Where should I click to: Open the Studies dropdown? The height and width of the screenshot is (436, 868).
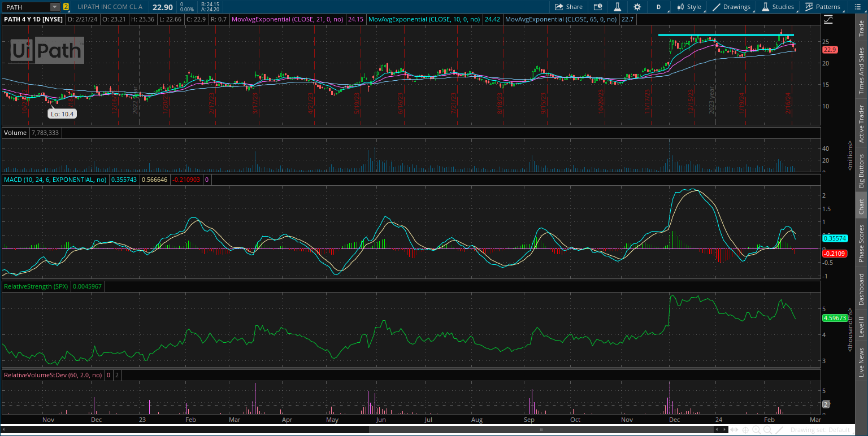[x=778, y=7]
